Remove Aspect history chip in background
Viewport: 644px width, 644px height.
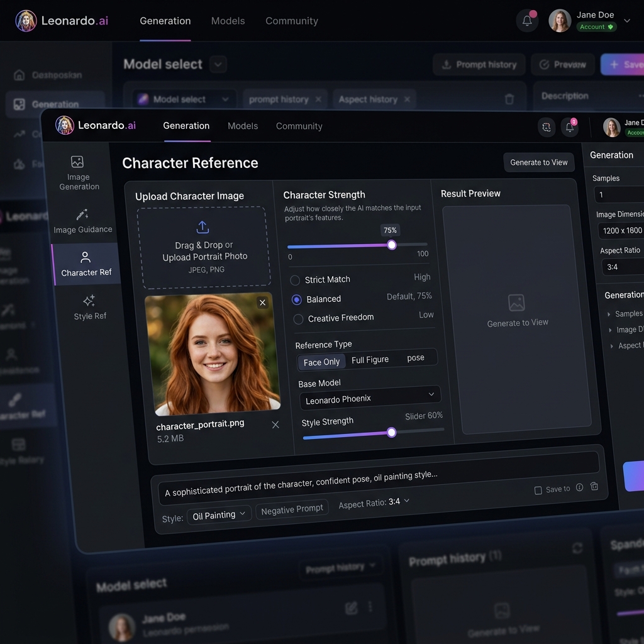coord(407,99)
